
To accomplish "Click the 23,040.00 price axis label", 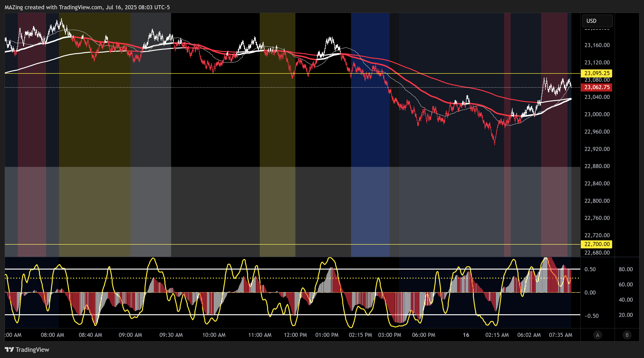I will pyautogui.click(x=597, y=97).
